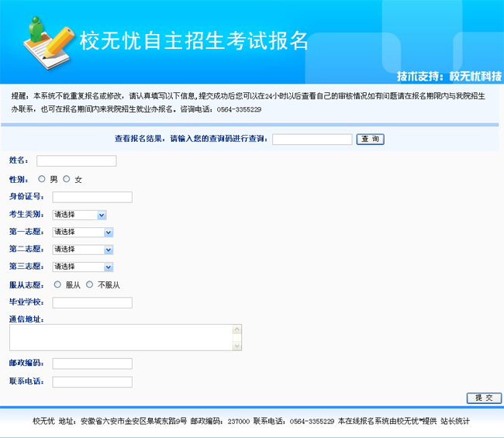Click the pencil and notepad logo icon
This screenshot has width=504, height=438.
coord(49,43)
